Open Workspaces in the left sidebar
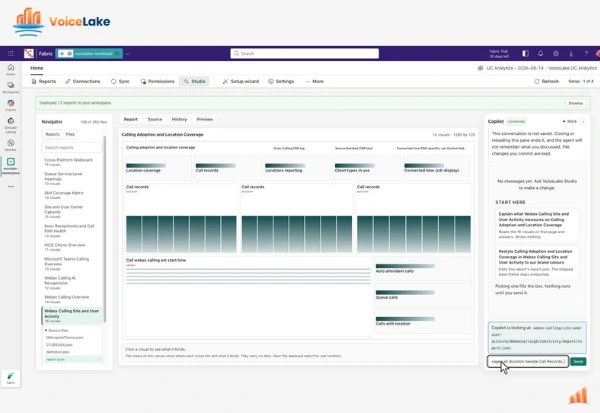This screenshot has width=600, height=413. click(11, 87)
